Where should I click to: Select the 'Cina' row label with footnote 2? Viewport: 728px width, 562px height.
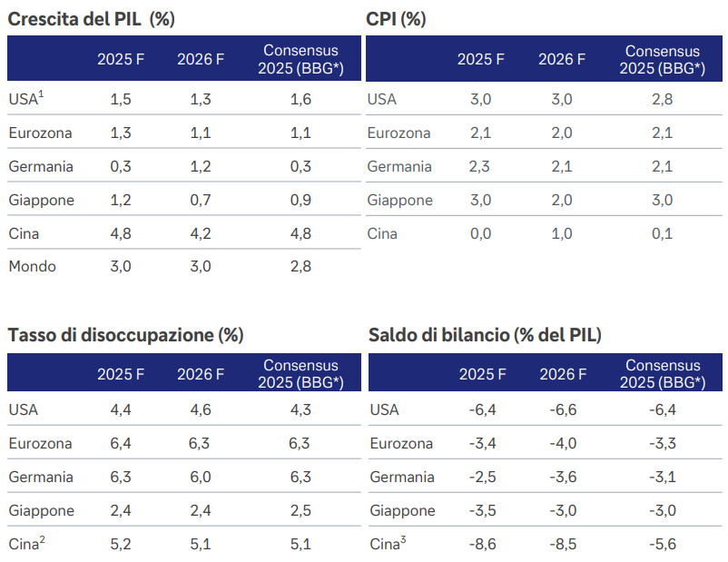26,544
